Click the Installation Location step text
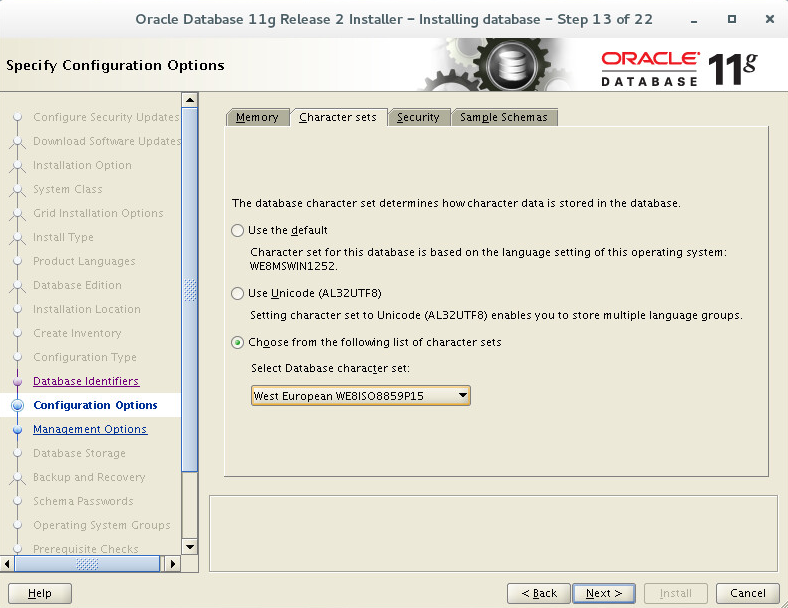Screen dimensions: 788x608 pyautogui.click(x=87, y=309)
